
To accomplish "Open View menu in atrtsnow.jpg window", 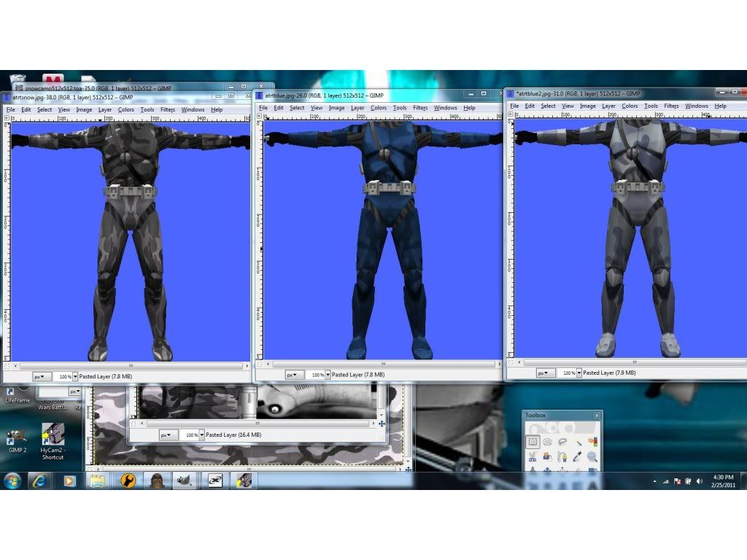I will click(x=64, y=109).
